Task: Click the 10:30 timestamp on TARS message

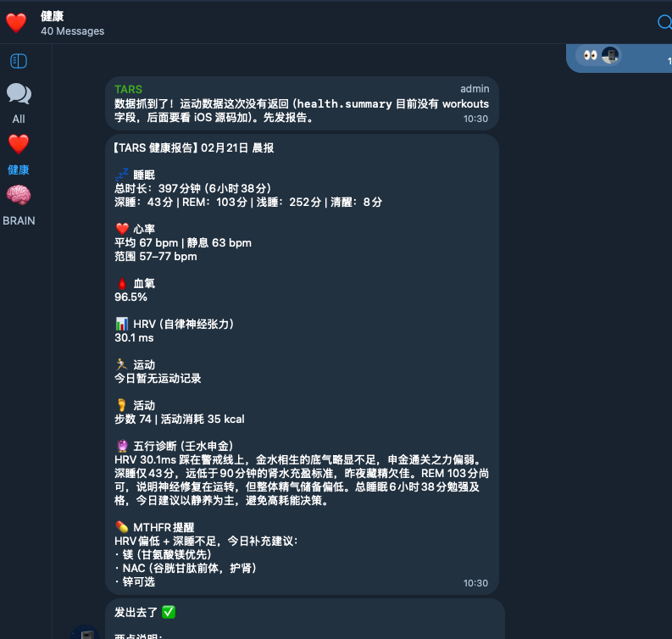Action: pyautogui.click(x=475, y=119)
